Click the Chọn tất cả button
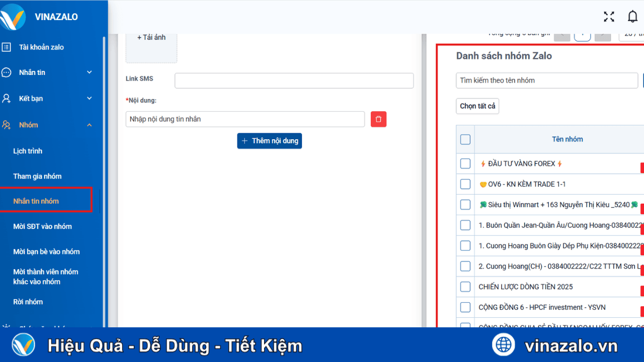 tap(477, 106)
